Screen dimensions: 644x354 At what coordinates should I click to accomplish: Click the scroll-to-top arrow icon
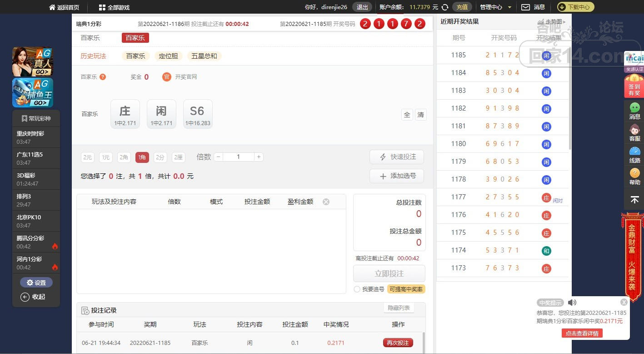pos(634,200)
